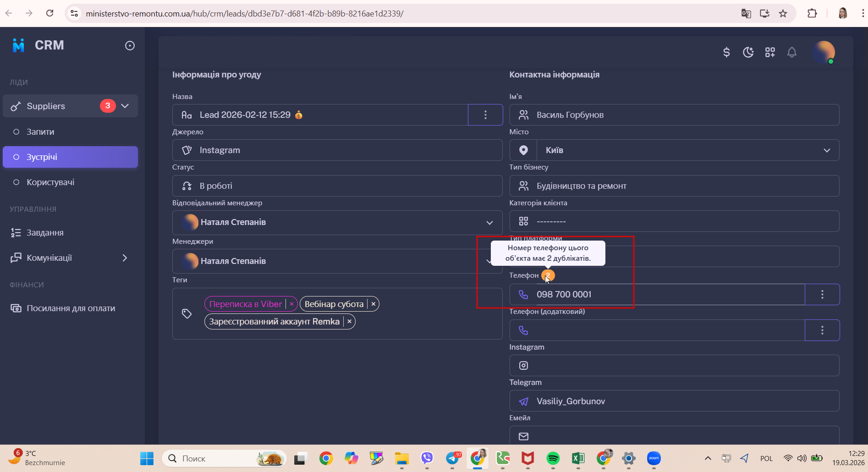
Task: Click the browser address bar URL
Action: coord(245,14)
